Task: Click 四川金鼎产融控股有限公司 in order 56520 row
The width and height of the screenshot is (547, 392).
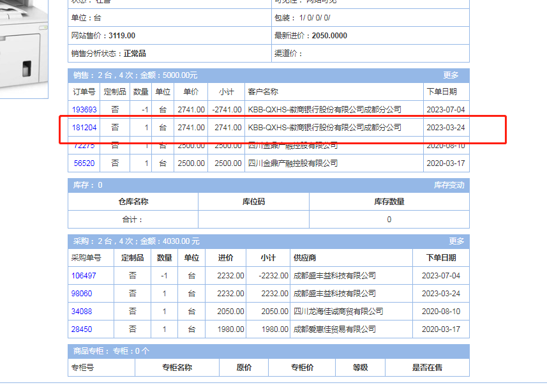Action: [293, 163]
